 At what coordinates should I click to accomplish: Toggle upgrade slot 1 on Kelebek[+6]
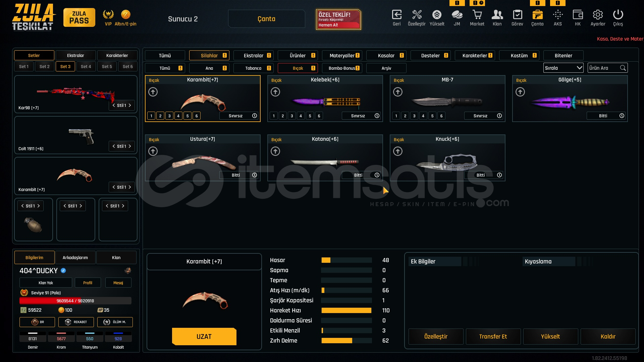coord(274,116)
